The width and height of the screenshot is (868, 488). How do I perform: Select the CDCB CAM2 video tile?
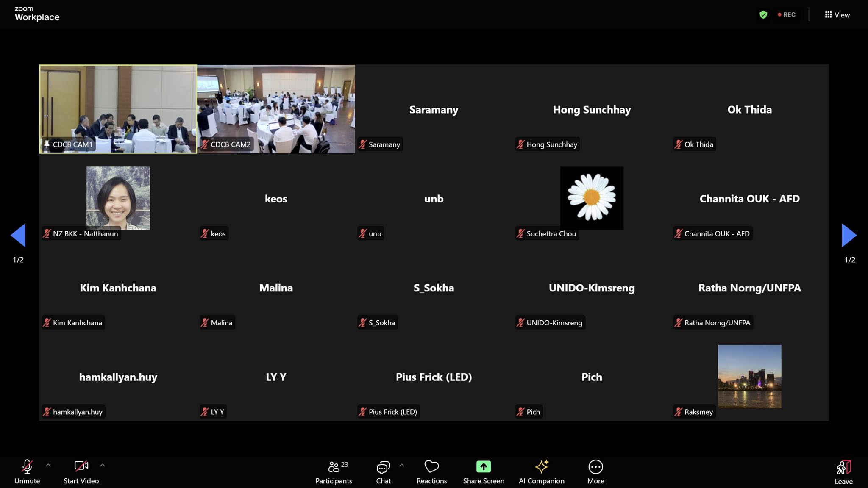click(x=276, y=109)
